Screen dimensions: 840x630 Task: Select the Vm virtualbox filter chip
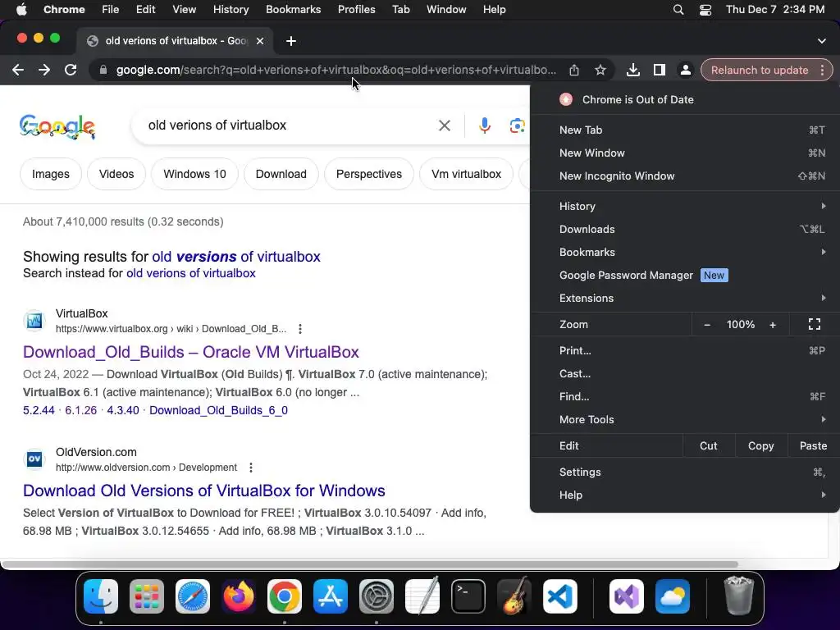pyautogui.click(x=466, y=174)
